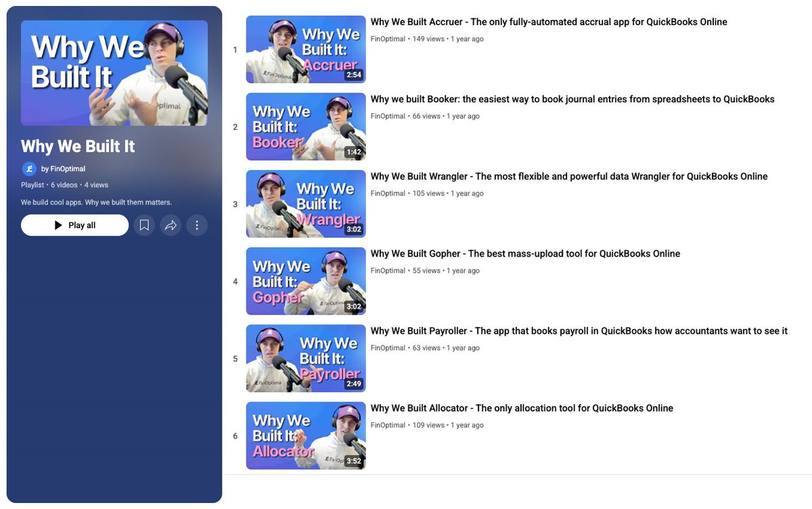
Task: Open title 'Why We Built Payroller' video
Action: pyautogui.click(x=579, y=331)
